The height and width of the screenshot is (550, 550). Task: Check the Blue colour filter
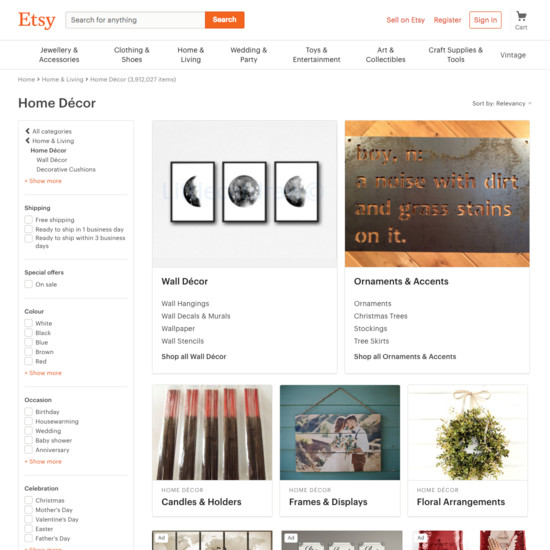click(28, 342)
